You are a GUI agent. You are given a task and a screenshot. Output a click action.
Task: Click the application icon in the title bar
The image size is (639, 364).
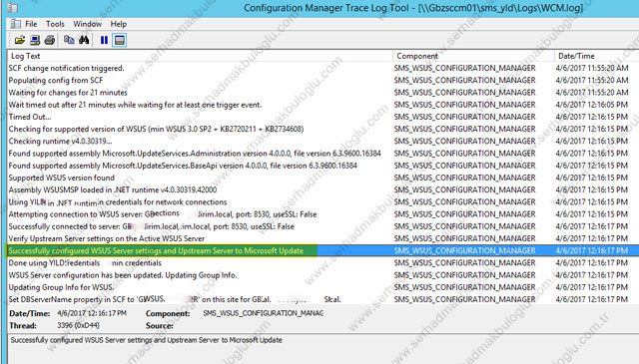point(13,8)
